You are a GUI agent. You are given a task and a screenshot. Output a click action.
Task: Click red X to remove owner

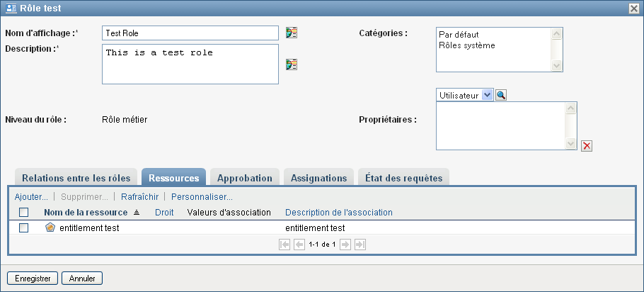point(586,146)
